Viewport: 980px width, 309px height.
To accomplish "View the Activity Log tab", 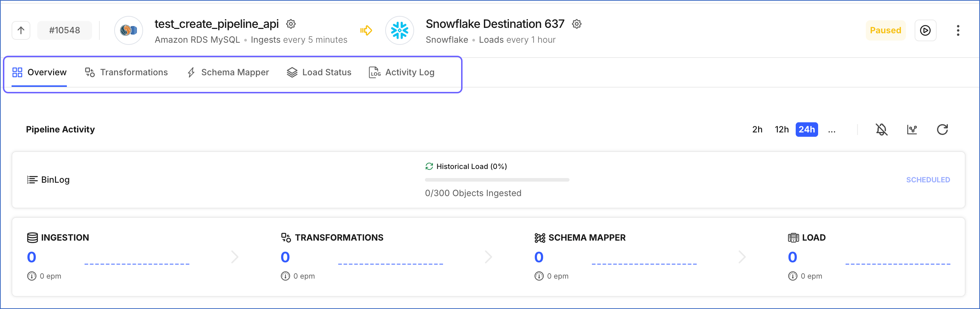I will click(401, 72).
